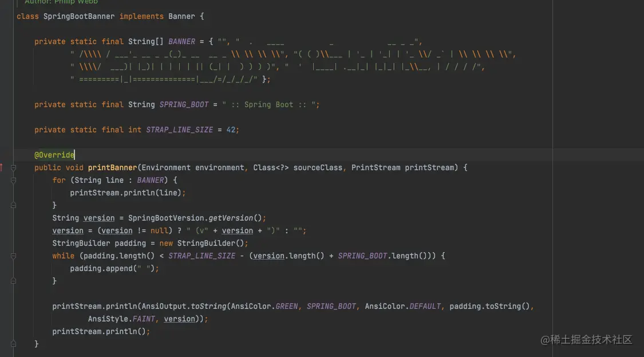The image size is (644, 357).
Task: Click BANNER inside the for loop header
Action: (151, 180)
